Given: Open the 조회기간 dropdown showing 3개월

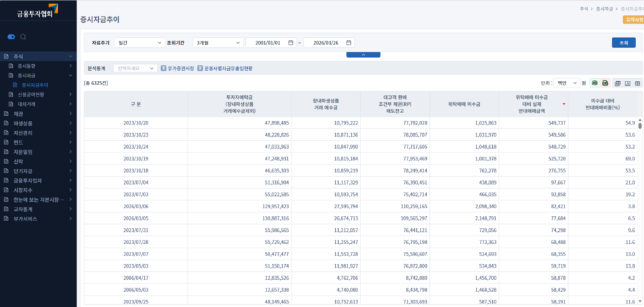Looking at the screenshot, I should (x=217, y=43).
